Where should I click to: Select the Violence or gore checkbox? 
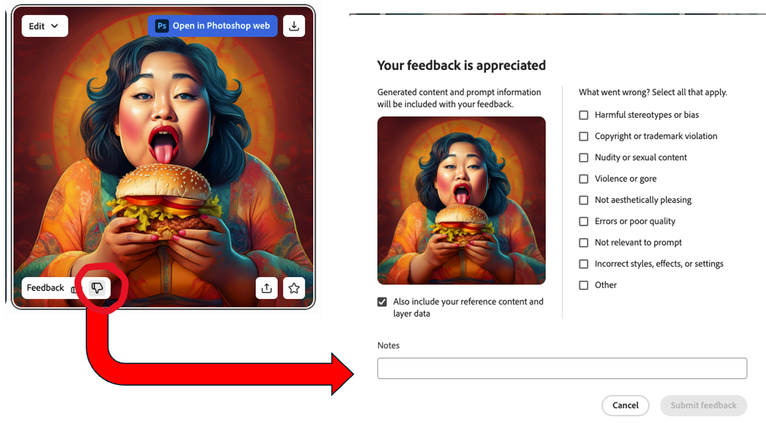coord(583,179)
